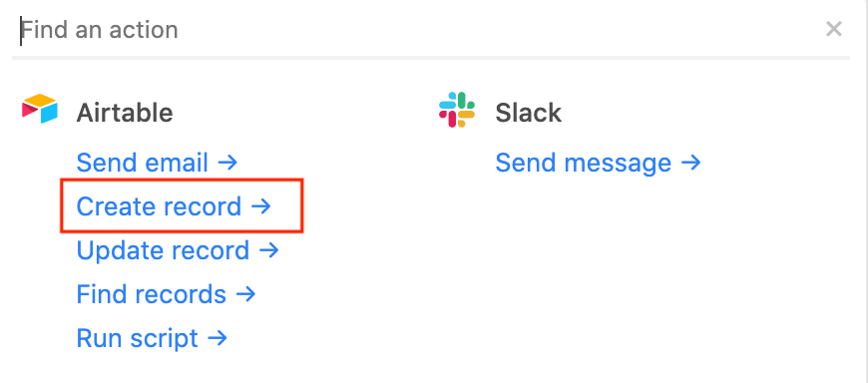Pick the Update record action

click(x=178, y=250)
